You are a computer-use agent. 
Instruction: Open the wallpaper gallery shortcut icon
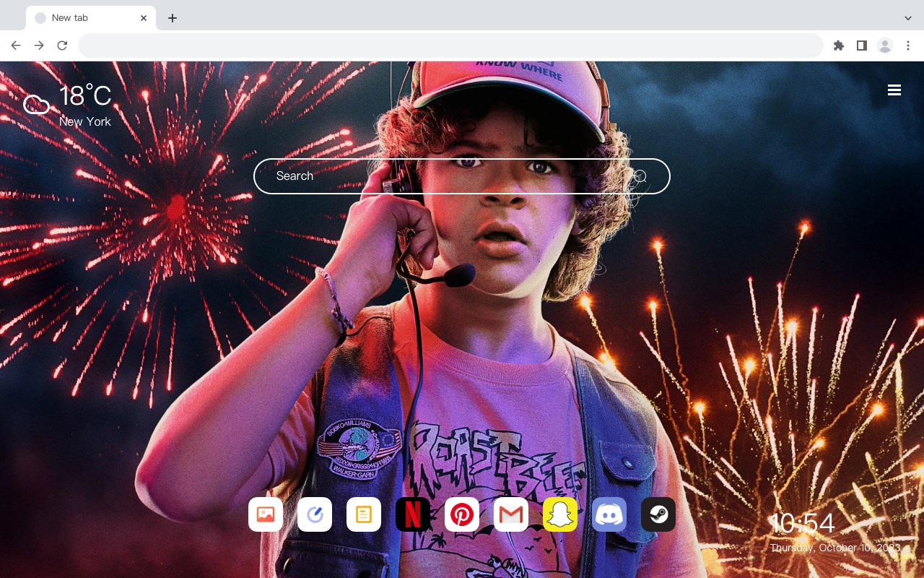click(x=266, y=514)
